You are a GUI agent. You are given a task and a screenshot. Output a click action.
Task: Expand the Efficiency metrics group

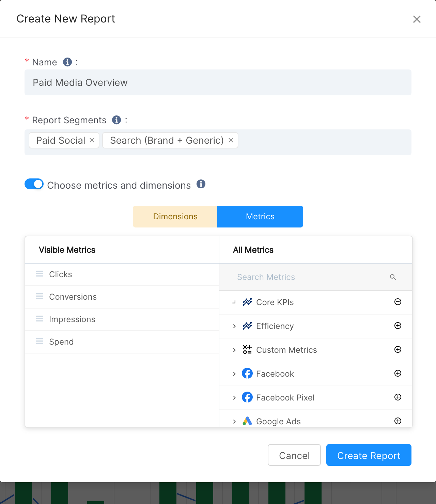[234, 326]
